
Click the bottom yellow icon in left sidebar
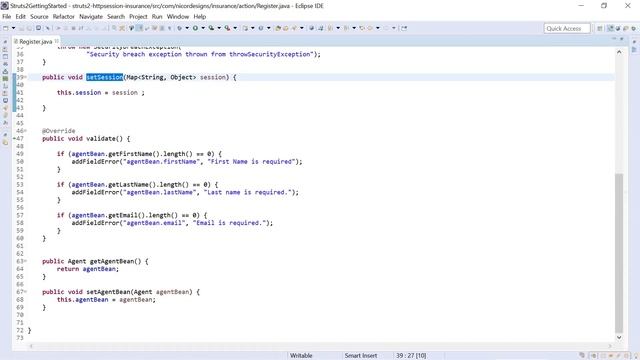[x=5, y=142]
